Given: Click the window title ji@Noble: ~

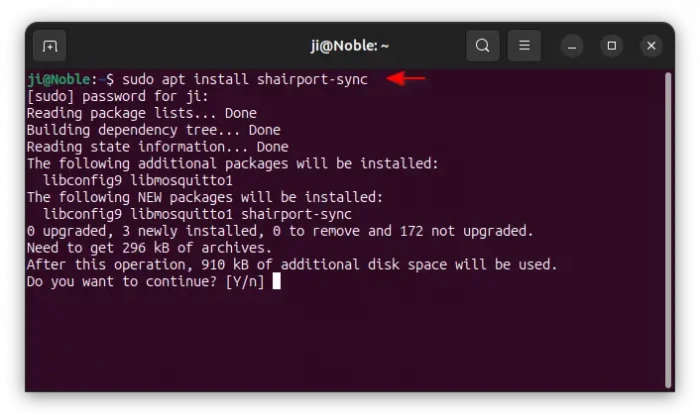Looking at the screenshot, I should coord(350,46).
